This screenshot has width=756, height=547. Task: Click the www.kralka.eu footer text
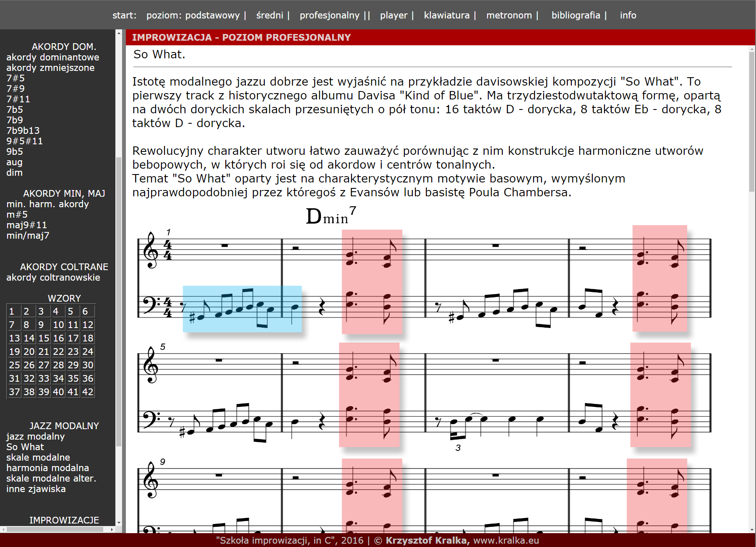click(506, 540)
